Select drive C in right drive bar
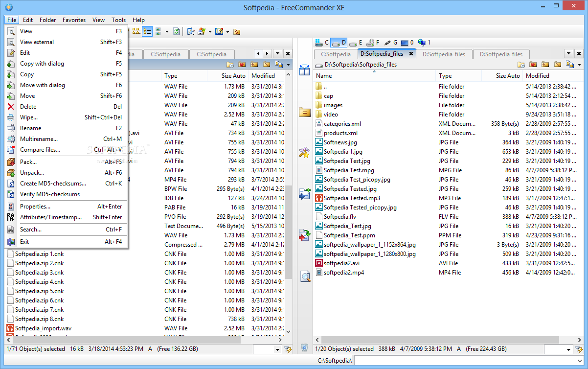 322,43
